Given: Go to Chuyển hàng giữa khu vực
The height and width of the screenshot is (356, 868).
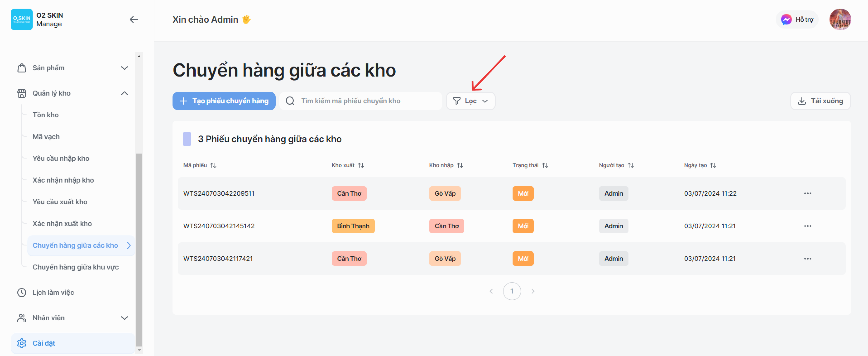Looking at the screenshot, I should coord(75,267).
